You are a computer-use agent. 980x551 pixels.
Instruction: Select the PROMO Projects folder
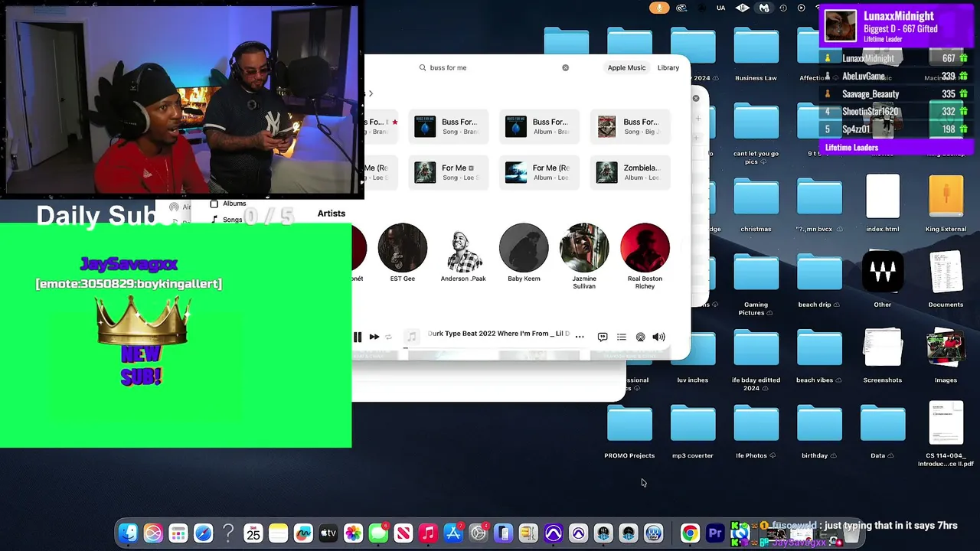[x=629, y=432]
